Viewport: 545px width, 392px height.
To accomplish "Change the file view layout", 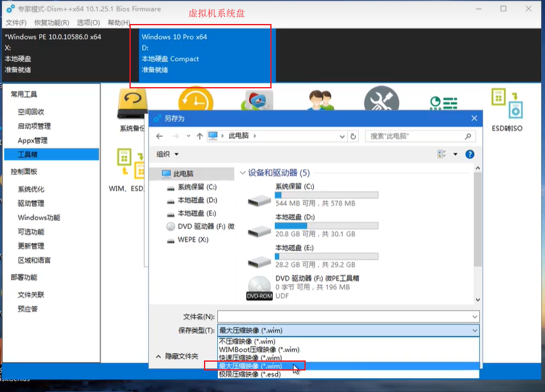I will tap(442, 154).
